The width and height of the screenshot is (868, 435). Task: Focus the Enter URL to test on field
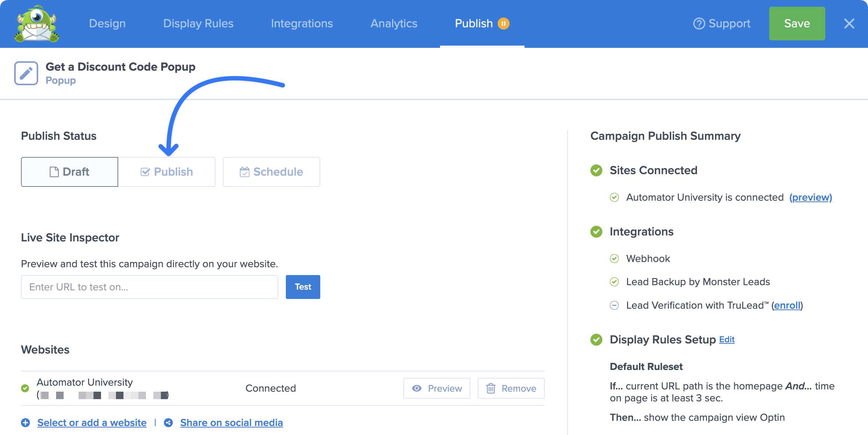[x=150, y=287]
